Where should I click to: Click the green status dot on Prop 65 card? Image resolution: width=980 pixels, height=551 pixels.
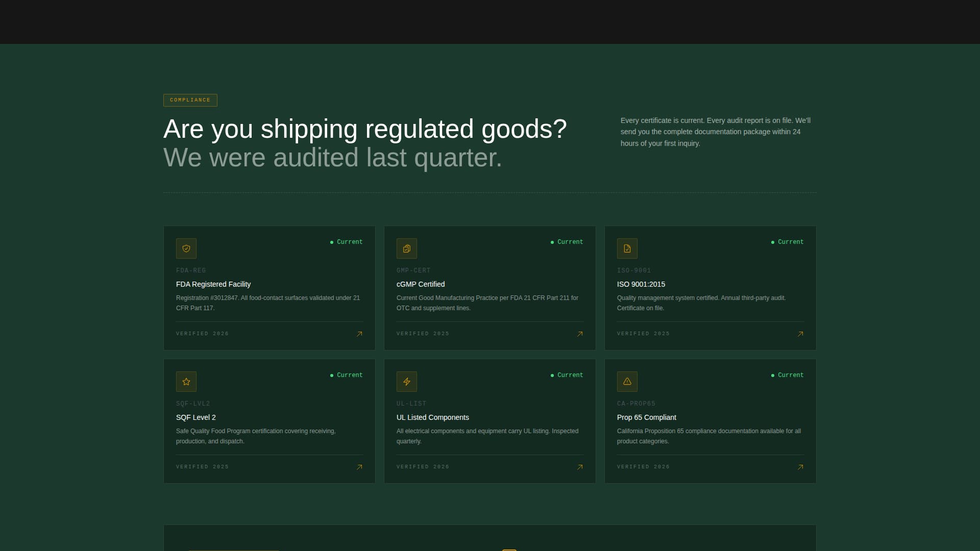tap(772, 375)
